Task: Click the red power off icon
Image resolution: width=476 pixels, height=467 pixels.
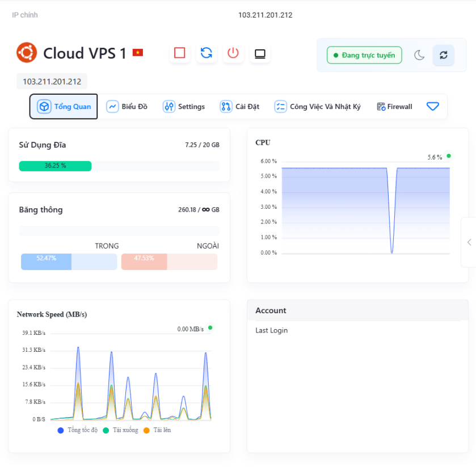Action: [x=233, y=53]
